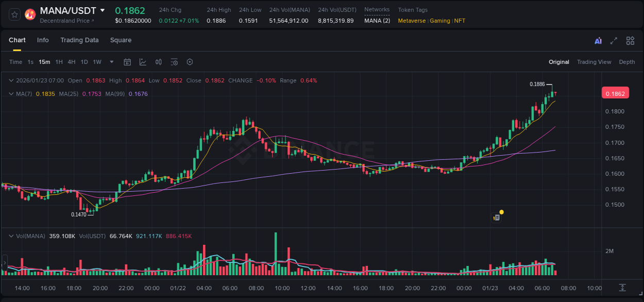Toggle the favorite star for MANA/USDT
The image size is (644, 302).
[14, 14]
